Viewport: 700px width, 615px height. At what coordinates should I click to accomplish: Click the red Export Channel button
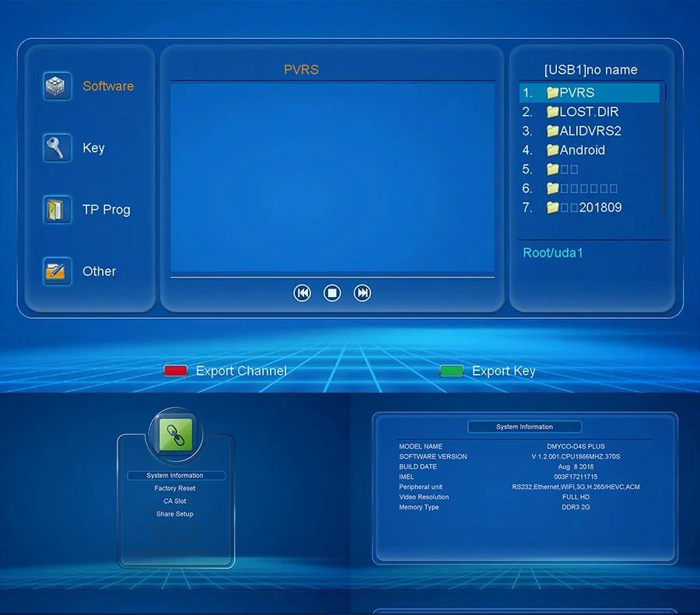coord(176,371)
